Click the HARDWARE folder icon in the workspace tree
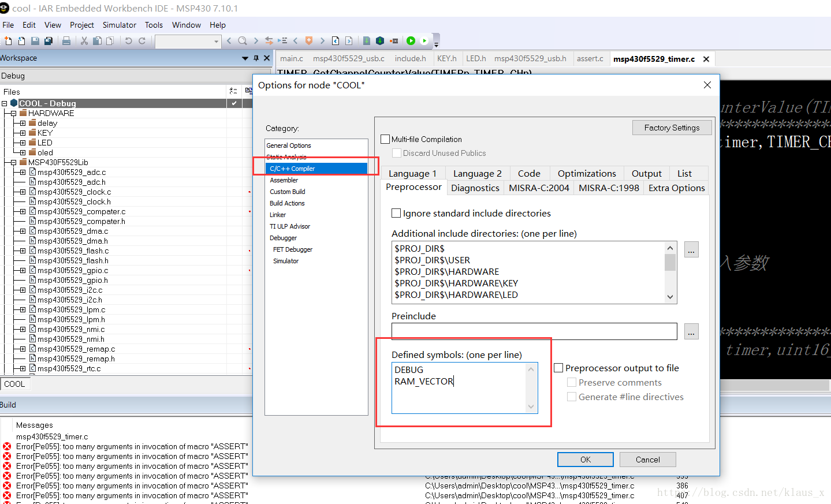The width and height of the screenshot is (831, 504). 24,113
